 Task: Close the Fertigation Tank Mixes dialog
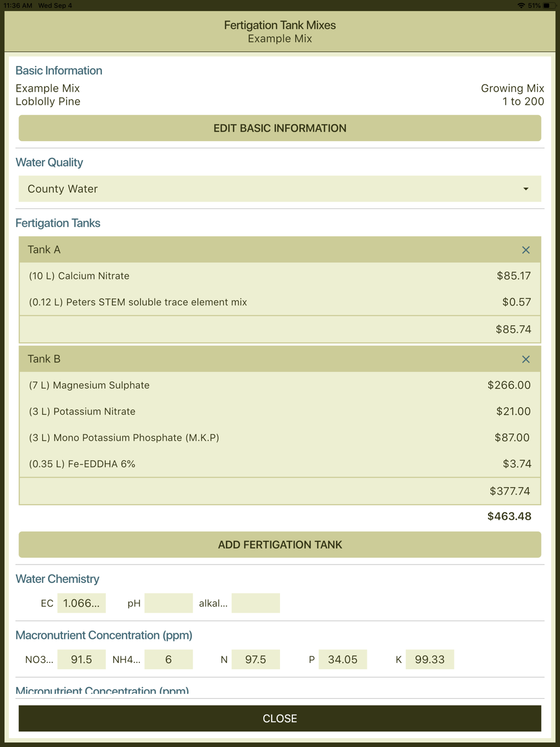279,718
